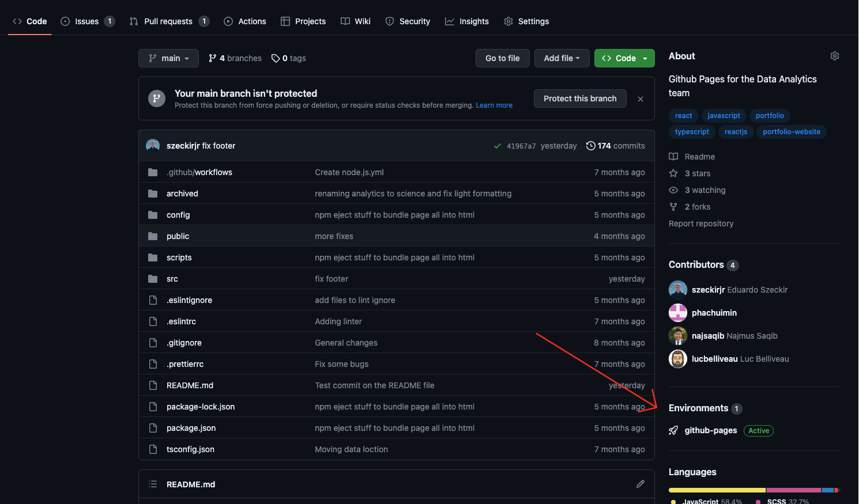This screenshot has height=504, width=859.
Task: Select the typescript topic tag
Action: click(x=692, y=132)
